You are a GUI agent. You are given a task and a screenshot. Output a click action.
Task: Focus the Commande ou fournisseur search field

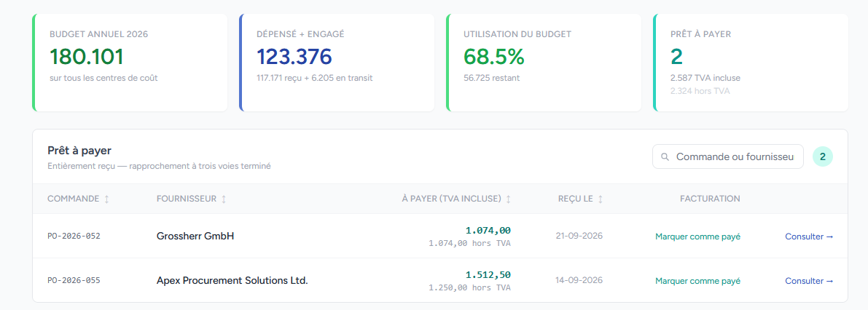click(x=727, y=157)
